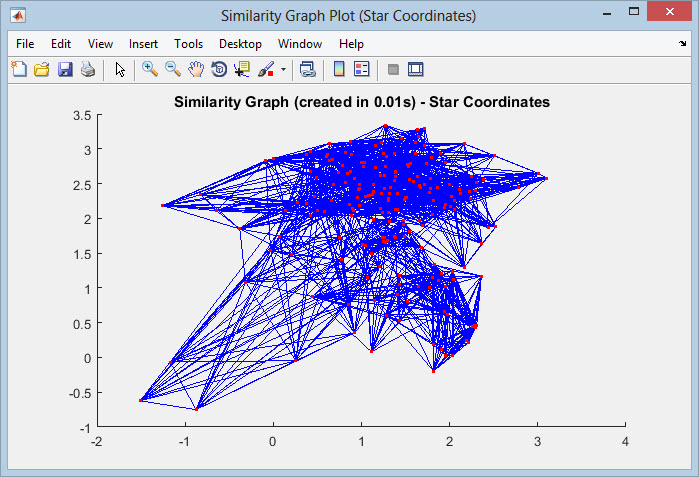Open the File menu

[25, 44]
